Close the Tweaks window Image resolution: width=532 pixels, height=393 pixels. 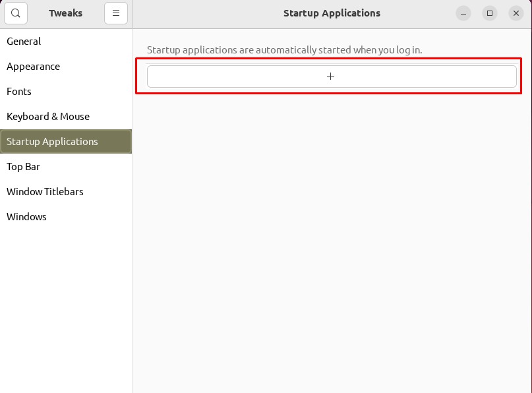coord(516,13)
